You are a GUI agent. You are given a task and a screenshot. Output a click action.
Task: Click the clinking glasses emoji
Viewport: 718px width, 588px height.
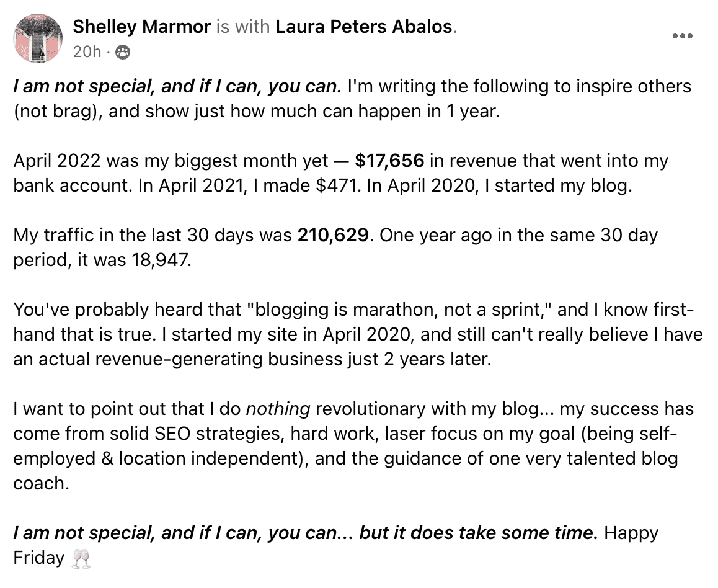tap(81, 558)
